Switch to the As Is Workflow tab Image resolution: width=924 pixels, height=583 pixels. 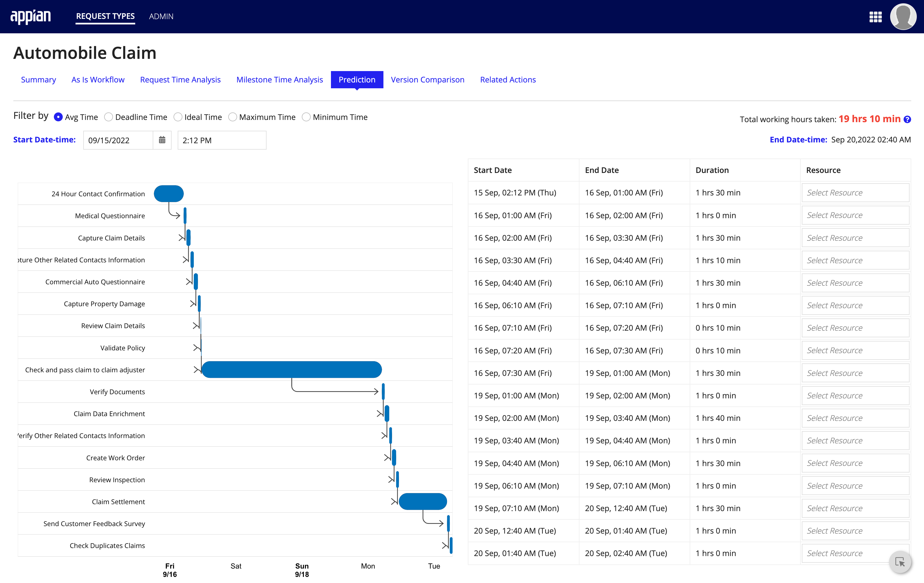click(x=98, y=79)
